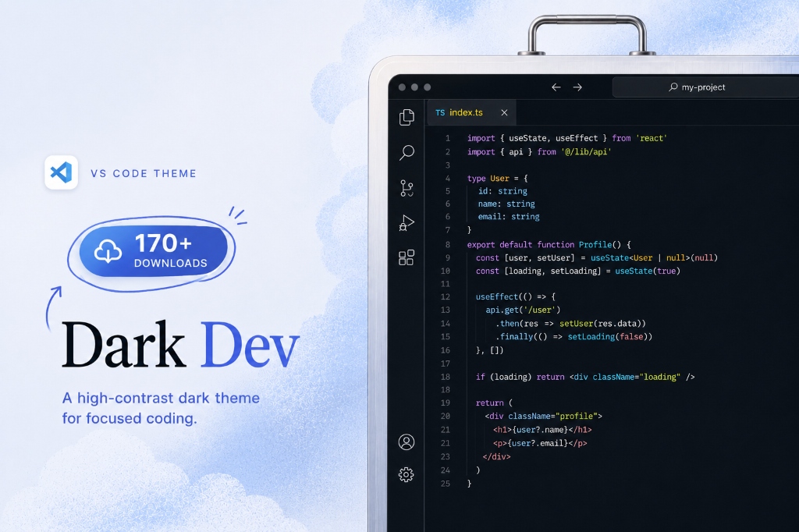Viewport: 799px width, 532px height.
Task: Open Run and Debug icon
Action: click(407, 222)
